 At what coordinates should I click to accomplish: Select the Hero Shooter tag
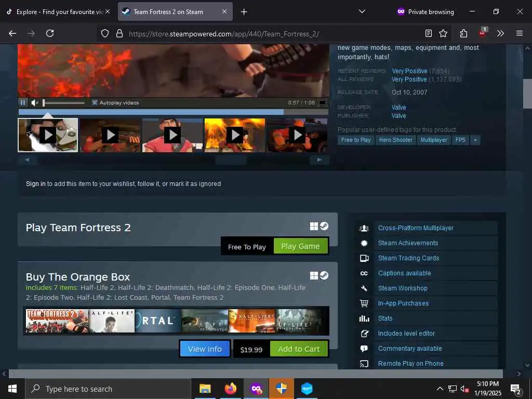click(x=395, y=140)
